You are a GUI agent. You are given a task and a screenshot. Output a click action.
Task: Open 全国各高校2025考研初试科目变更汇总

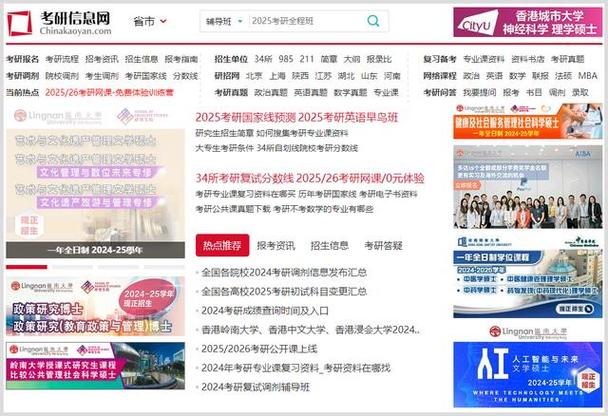(x=284, y=291)
